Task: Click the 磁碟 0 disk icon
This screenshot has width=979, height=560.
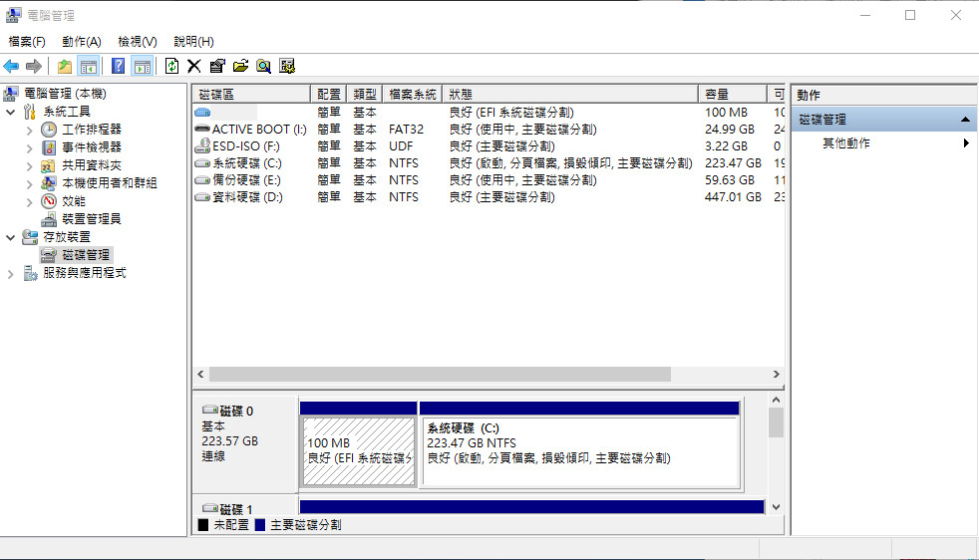Action: point(210,411)
